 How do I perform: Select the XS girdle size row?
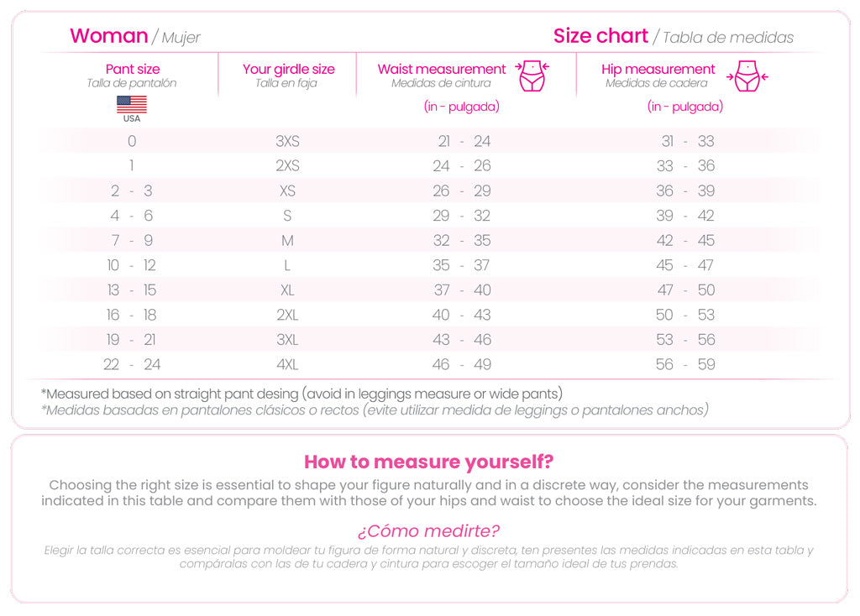(288, 191)
